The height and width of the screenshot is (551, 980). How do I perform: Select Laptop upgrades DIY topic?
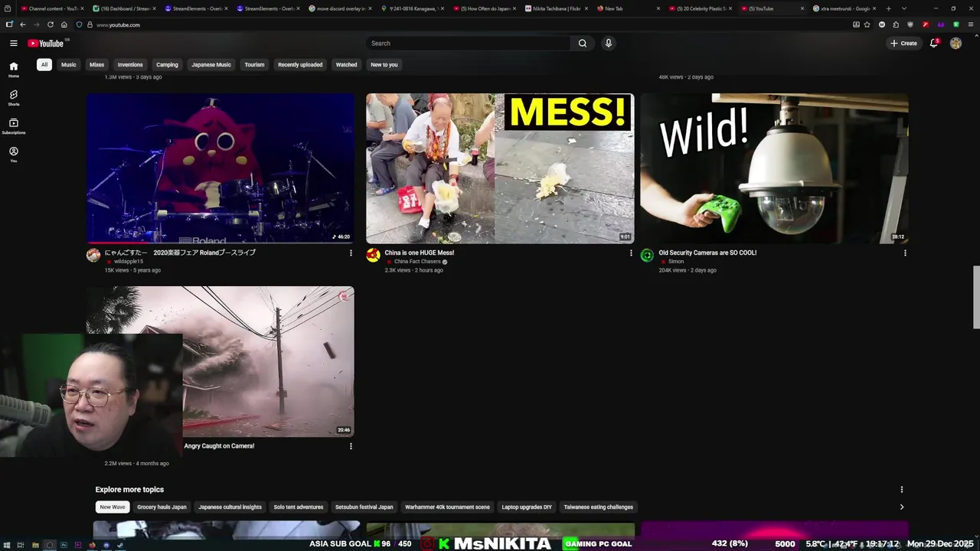527,507
